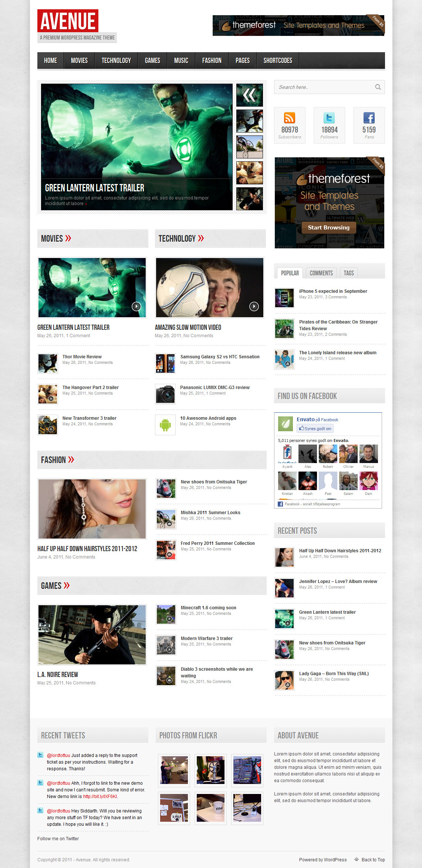Click the 'Envato' Facebook page name

pos(305,419)
